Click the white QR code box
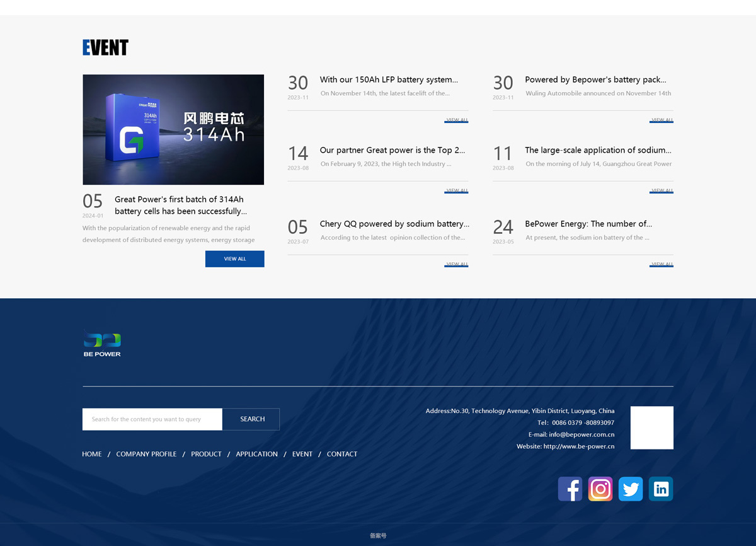 point(651,427)
